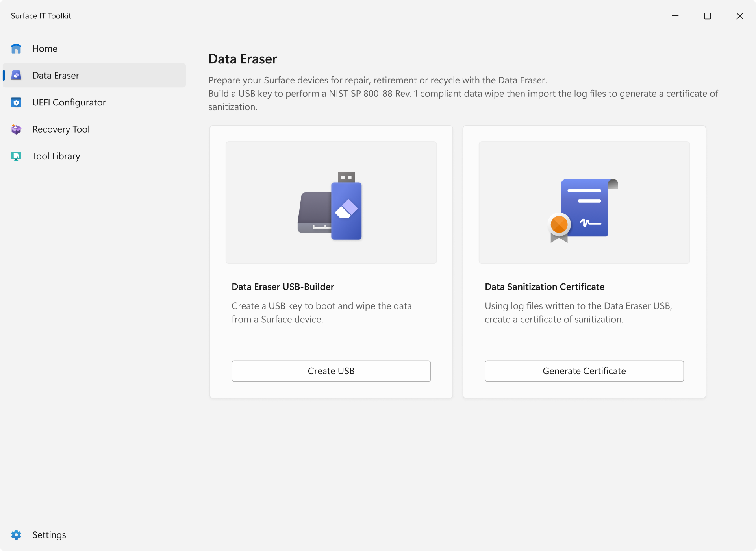Click the Data Eraser sidebar icon
This screenshot has height=551, width=756.
coord(16,75)
